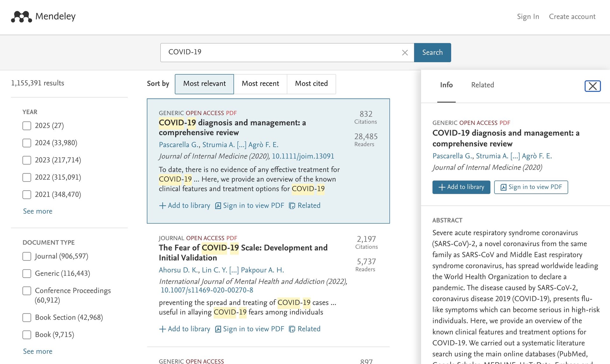Open the 10.1111/joim.13091 DOI link
610x364 pixels.
(303, 156)
